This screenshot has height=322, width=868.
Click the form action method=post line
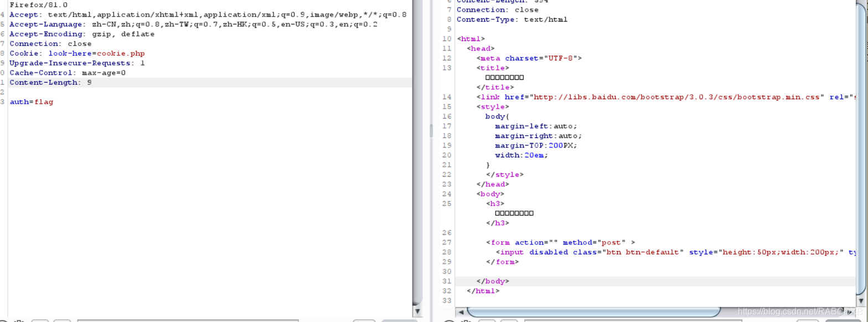(560, 242)
